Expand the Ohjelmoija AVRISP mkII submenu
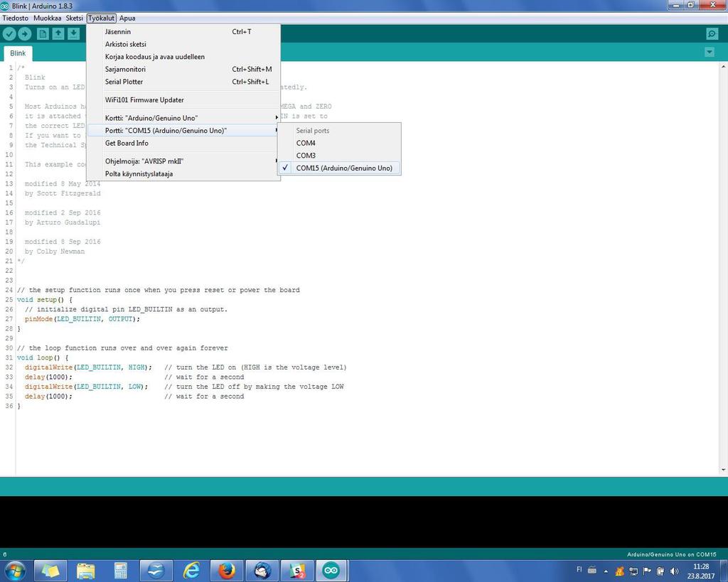Screen dimensions: 728x582 tap(183, 161)
